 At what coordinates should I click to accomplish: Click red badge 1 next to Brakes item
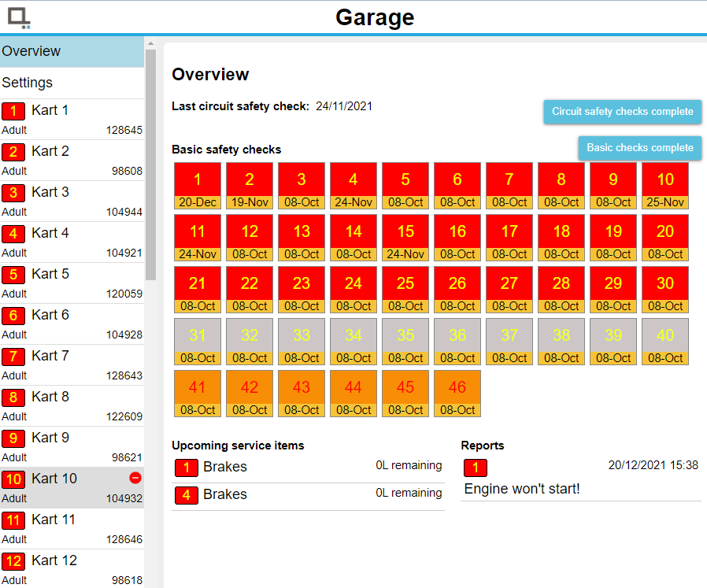point(187,468)
